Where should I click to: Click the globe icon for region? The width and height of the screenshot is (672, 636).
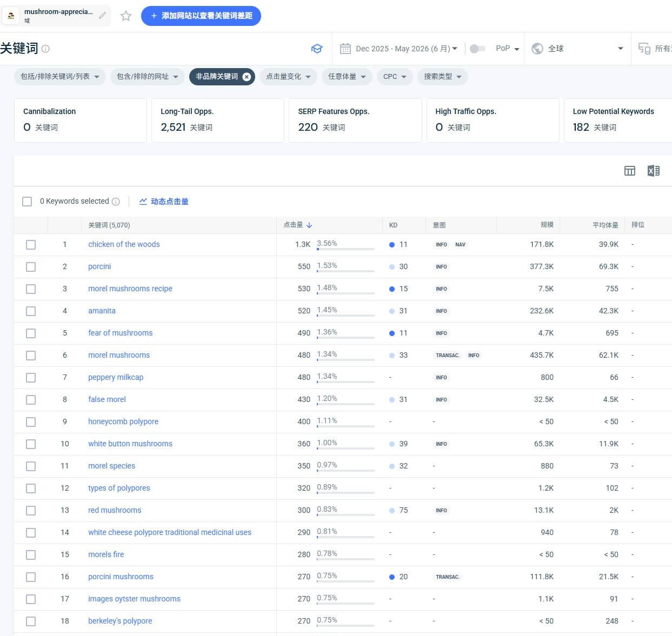(x=537, y=49)
